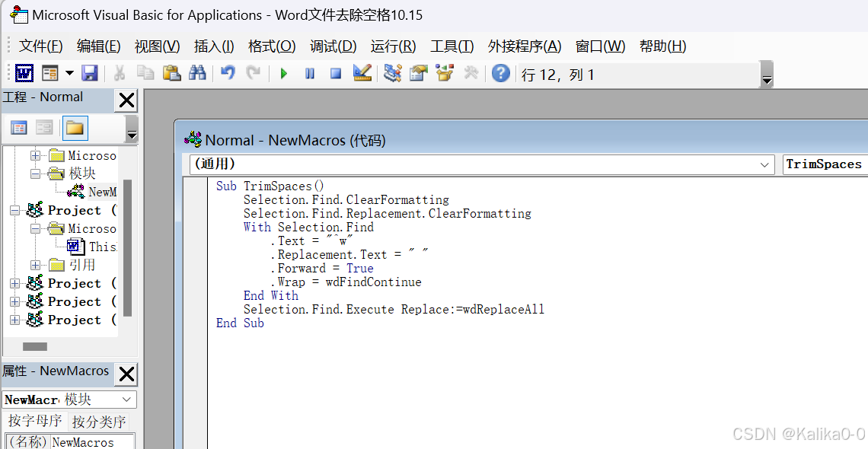The width and height of the screenshot is (868, 449).
Task: Open the Insert object dropdown arrow
Action: coord(69,73)
